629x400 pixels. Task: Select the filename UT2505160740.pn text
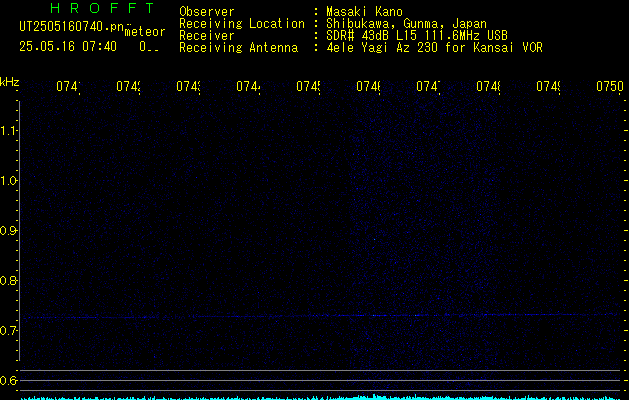(71, 27)
